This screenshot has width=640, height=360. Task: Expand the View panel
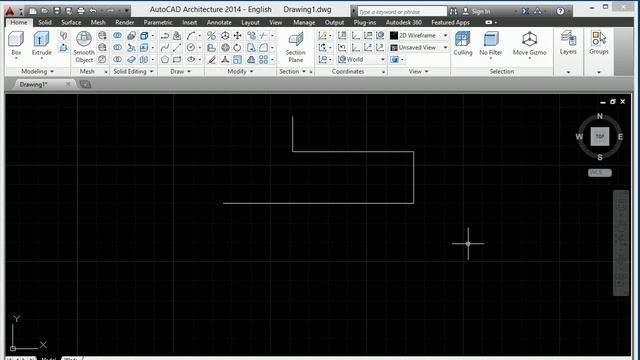pyautogui.click(x=419, y=71)
